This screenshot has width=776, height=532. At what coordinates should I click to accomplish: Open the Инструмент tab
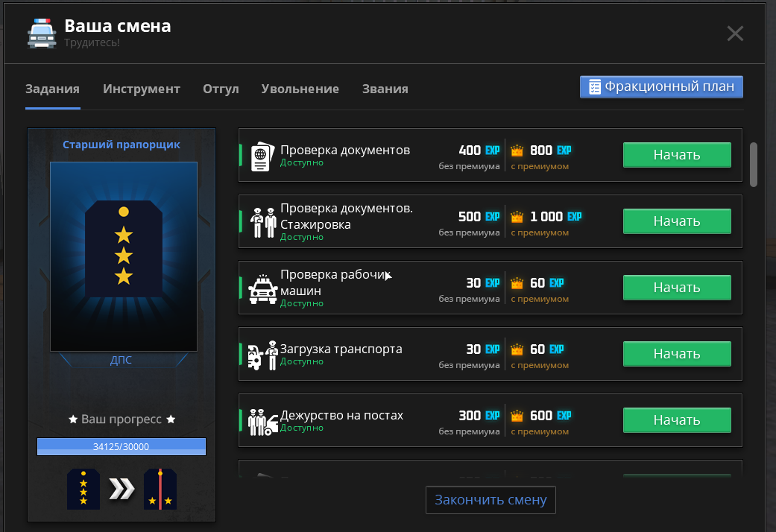(x=142, y=89)
